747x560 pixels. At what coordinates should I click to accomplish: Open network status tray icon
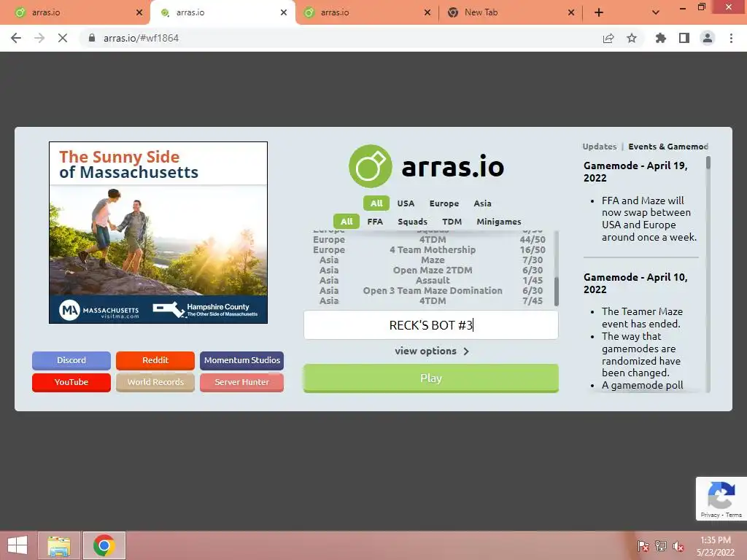click(x=661, y=546)
